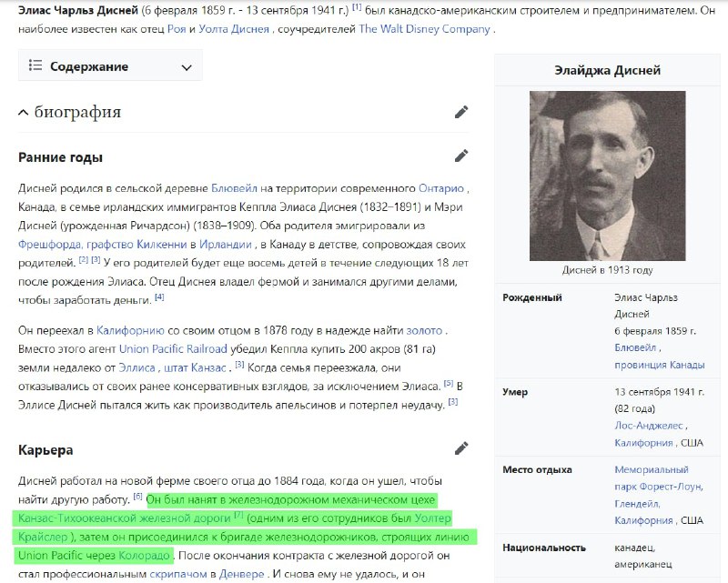
Task: Open the штат Канзас link
Action: 195,367
